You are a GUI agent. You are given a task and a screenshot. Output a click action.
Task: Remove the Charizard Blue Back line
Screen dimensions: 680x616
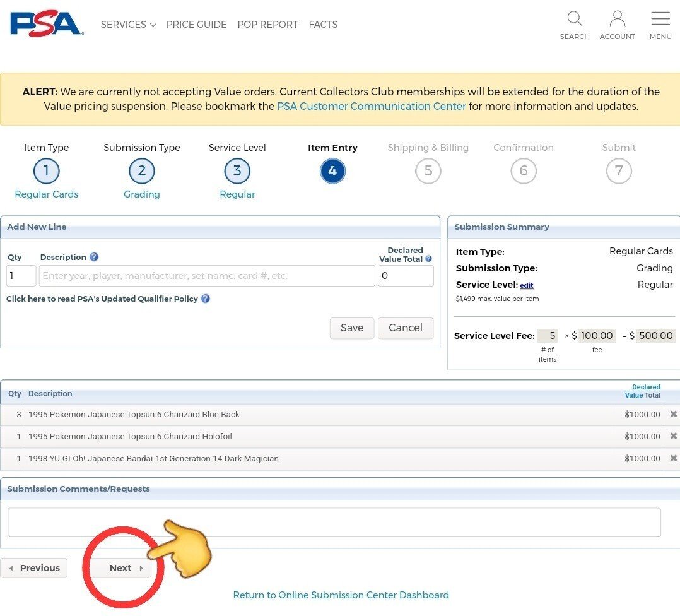tap(674, 414)
